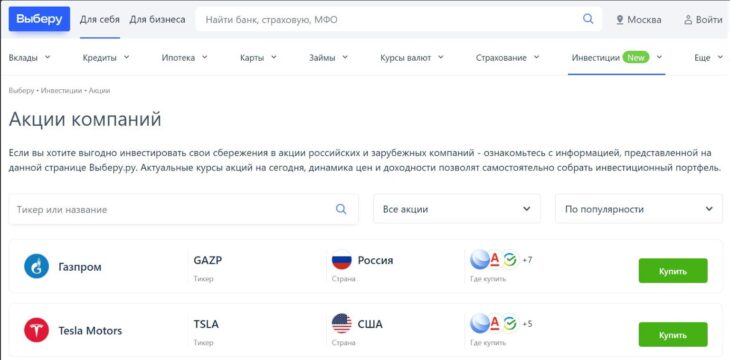The image size is (730, 360).
Task: Expand the Ипотека menu
Action: [184, 58]
